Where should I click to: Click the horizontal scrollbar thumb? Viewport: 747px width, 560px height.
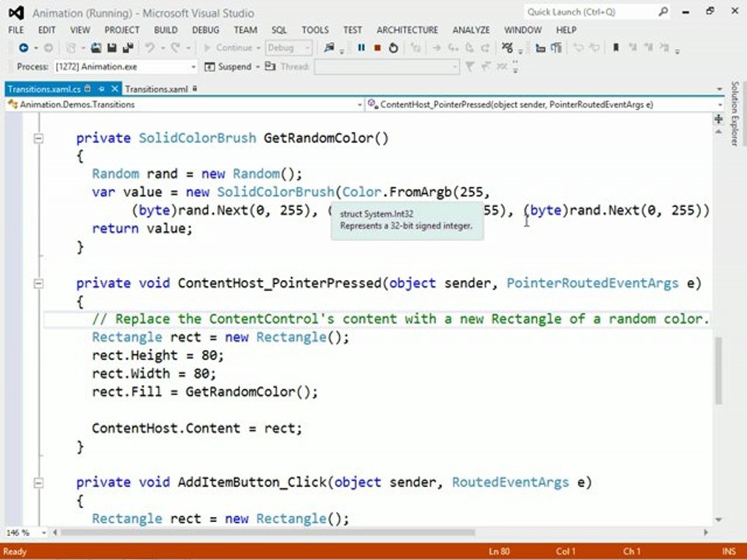(x=268, y=532)
